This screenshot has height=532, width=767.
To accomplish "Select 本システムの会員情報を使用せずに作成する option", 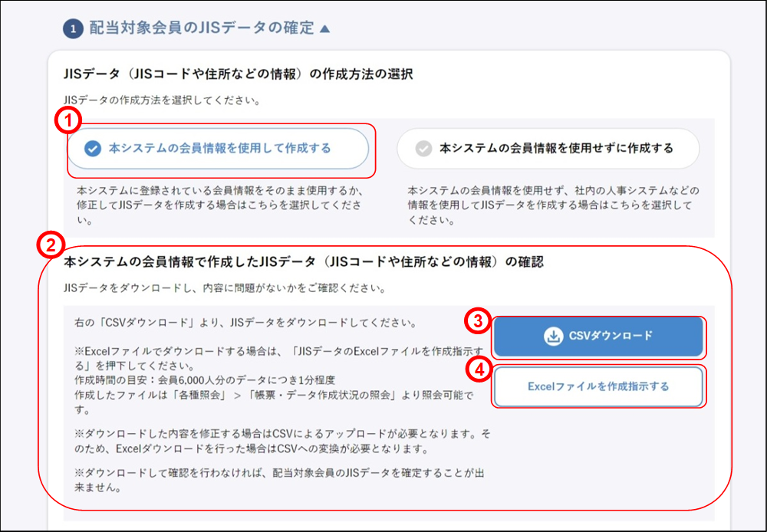I will pyautogui.click(x=548, y=149).
